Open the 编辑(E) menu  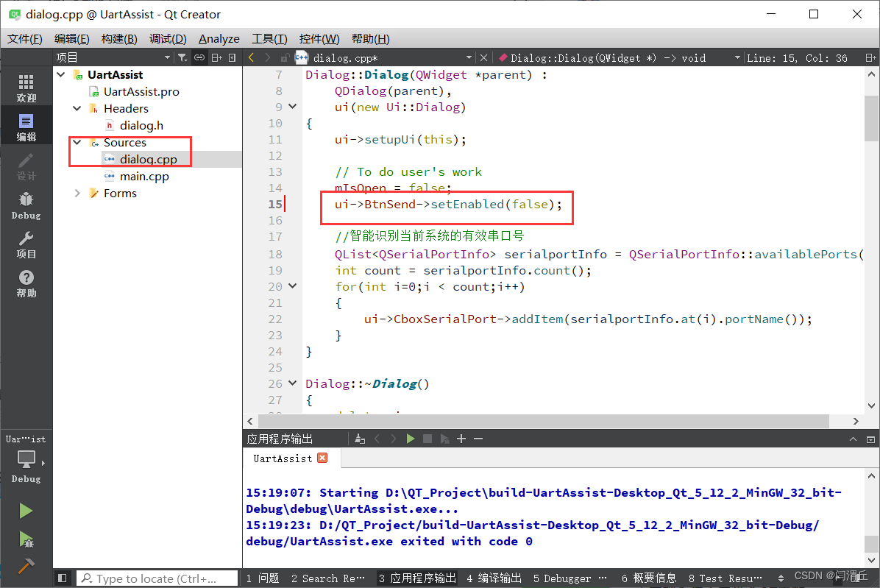tap(72, 39)
